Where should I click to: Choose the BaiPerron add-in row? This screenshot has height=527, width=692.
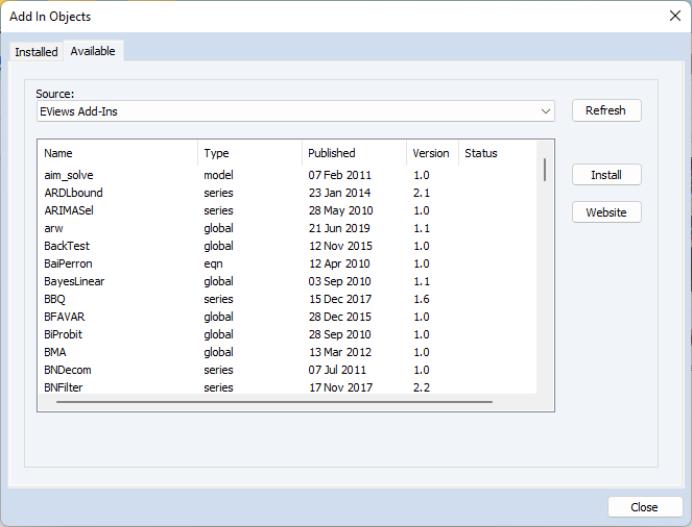[x=67, y=264]
